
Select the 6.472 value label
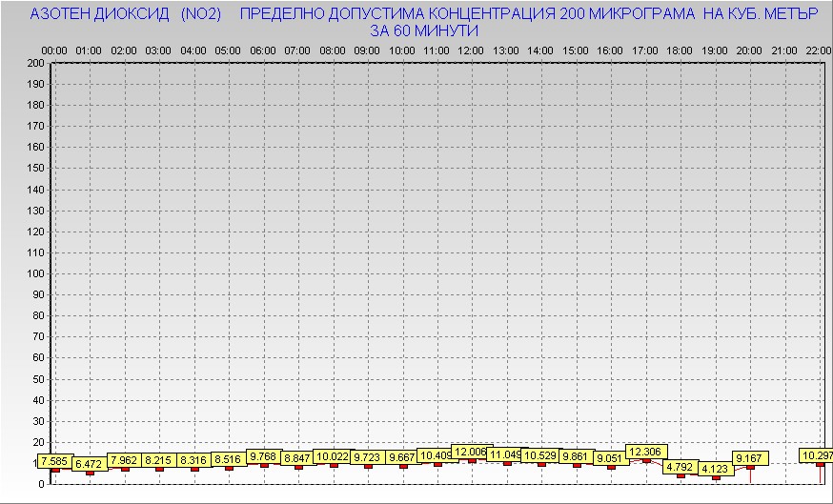pos(90,464)
